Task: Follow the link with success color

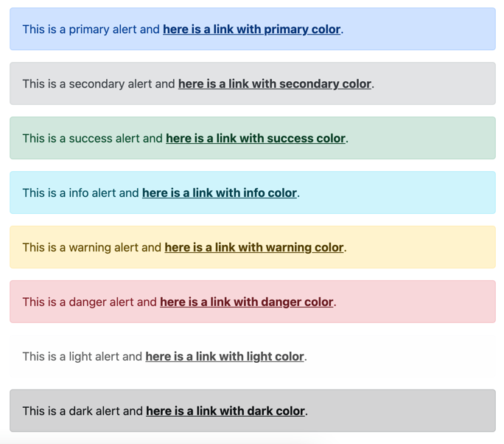Action: tap(255, 139)
